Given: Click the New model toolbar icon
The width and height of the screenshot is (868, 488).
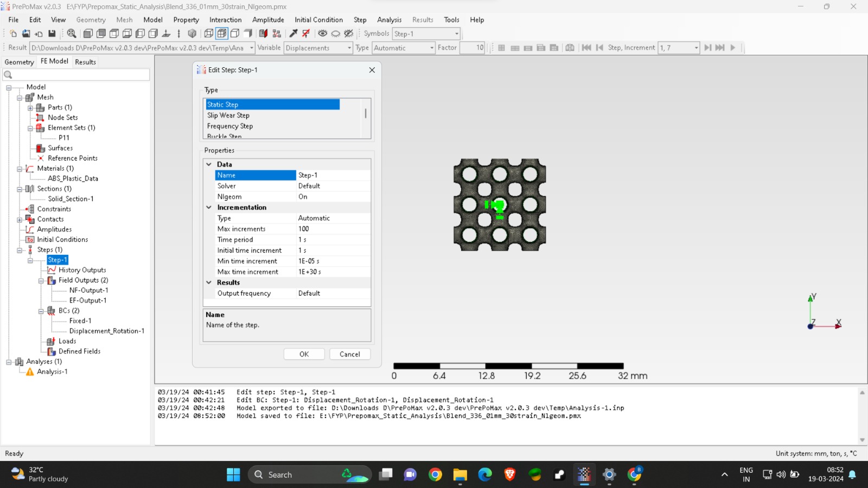Looking at the screenshot, I should pos(13,34).
